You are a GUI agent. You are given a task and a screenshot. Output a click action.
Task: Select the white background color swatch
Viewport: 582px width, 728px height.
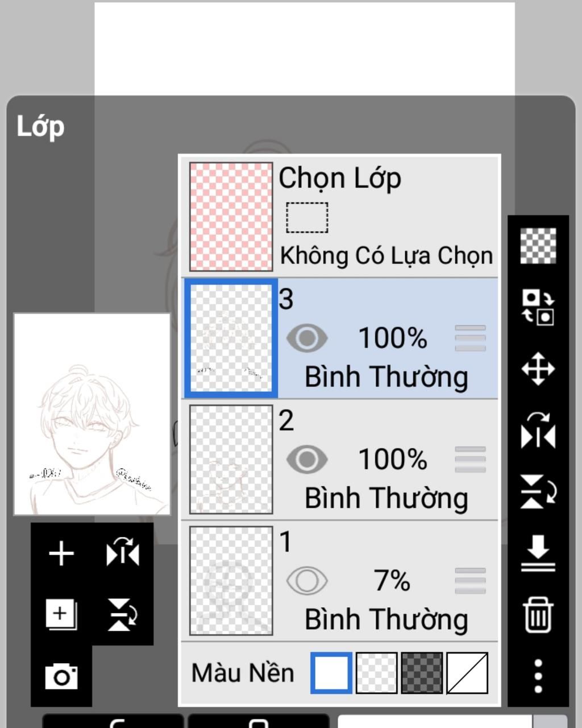click(x=331, y=673)
